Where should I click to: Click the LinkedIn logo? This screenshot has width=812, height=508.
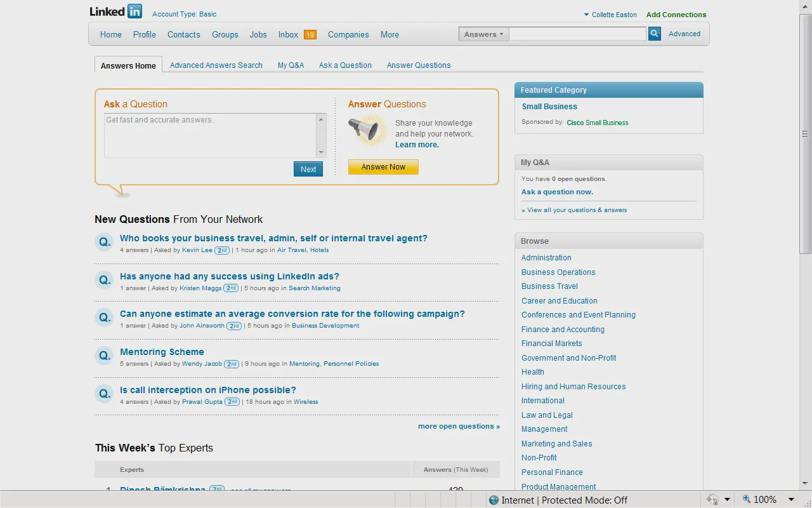pyautogui.click(x=115, y=11)
